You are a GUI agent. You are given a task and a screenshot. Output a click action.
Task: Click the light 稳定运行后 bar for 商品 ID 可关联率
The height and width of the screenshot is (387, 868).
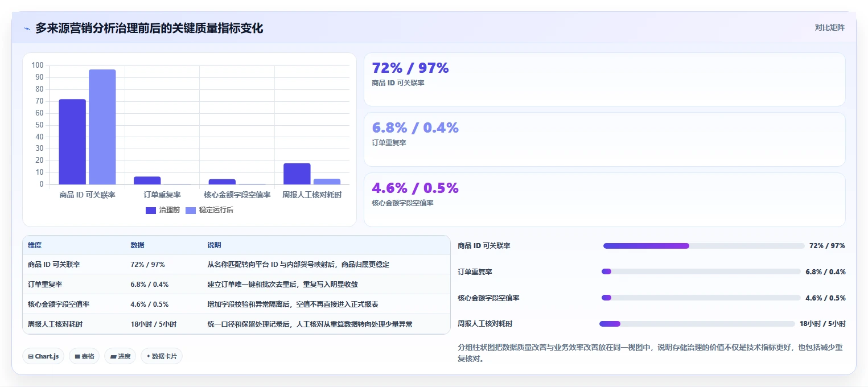click(x=102, y=127)
